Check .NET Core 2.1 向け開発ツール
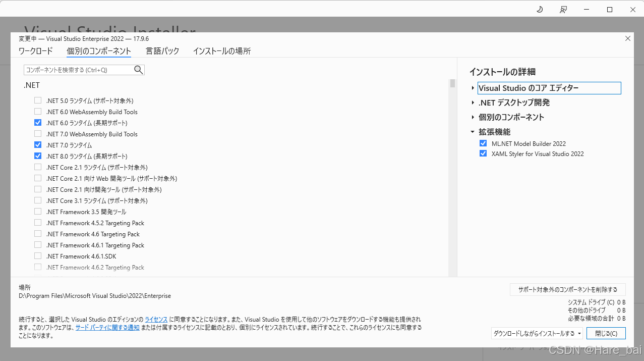 (x=38, y=189)
